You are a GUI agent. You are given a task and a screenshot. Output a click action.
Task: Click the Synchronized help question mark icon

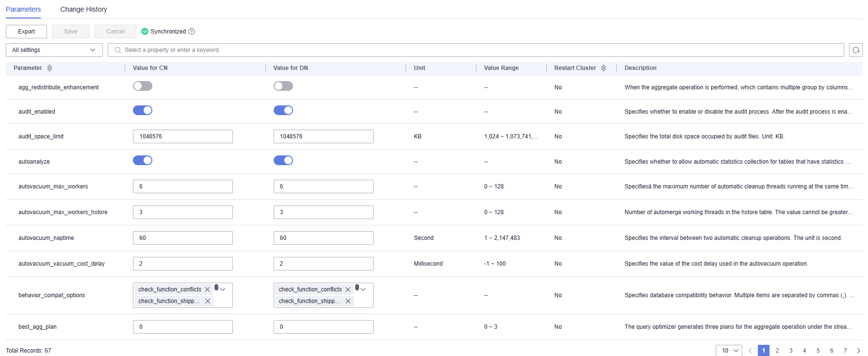point(192,32)
